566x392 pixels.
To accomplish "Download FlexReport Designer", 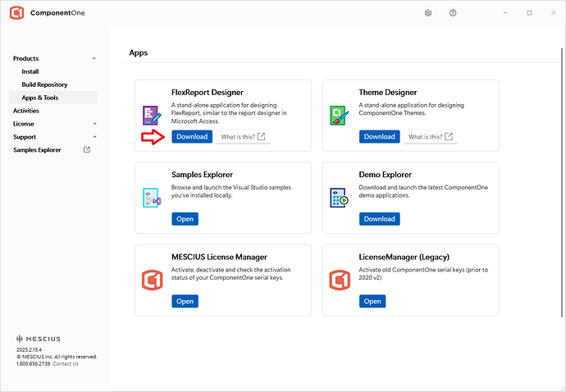I will (x=192, y=137).
